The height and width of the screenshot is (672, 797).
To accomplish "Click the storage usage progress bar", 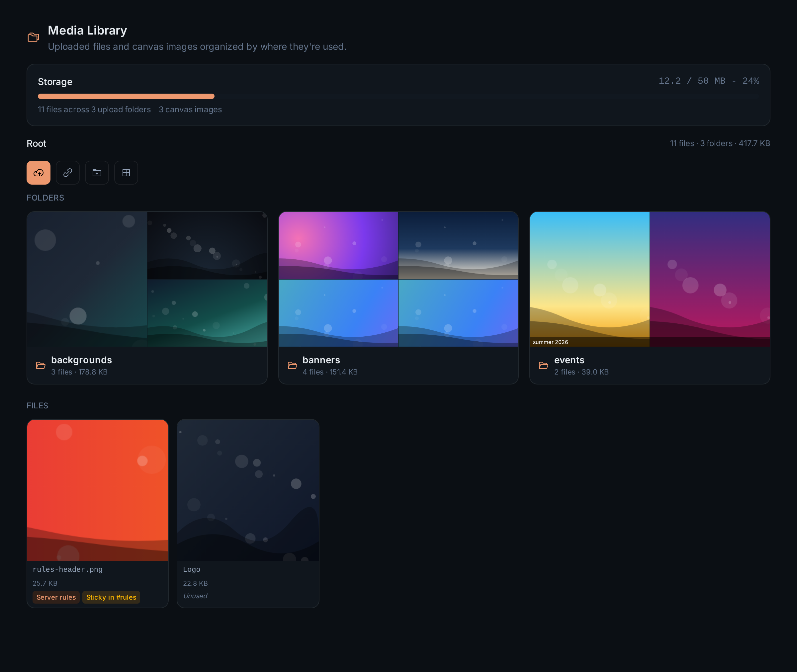I will point(398,96).
